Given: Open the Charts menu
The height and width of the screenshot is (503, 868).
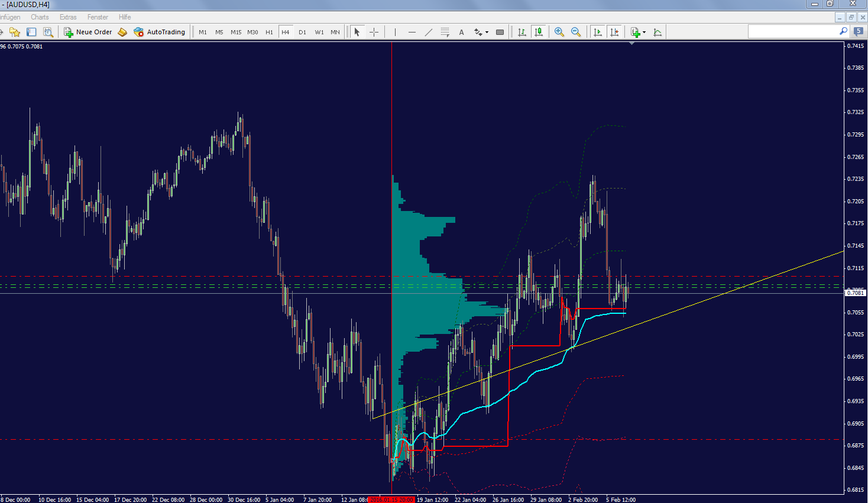Looking at the screenshot, I should coord(39,17).
